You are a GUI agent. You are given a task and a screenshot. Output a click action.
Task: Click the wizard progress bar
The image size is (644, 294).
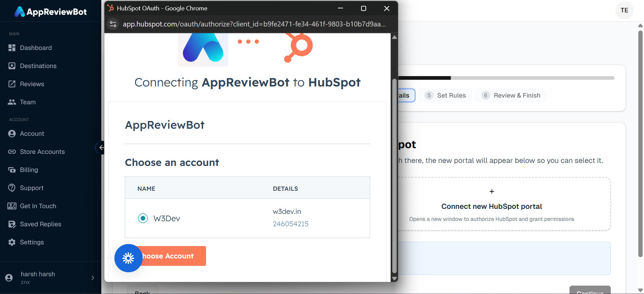[506, 78]
